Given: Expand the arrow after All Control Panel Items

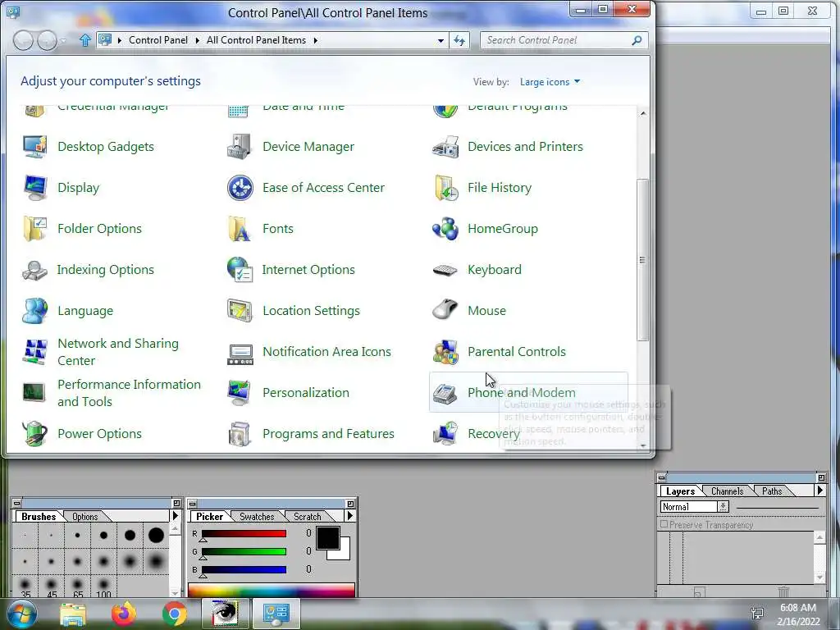Looking at the screenshot, I should 316,40.
